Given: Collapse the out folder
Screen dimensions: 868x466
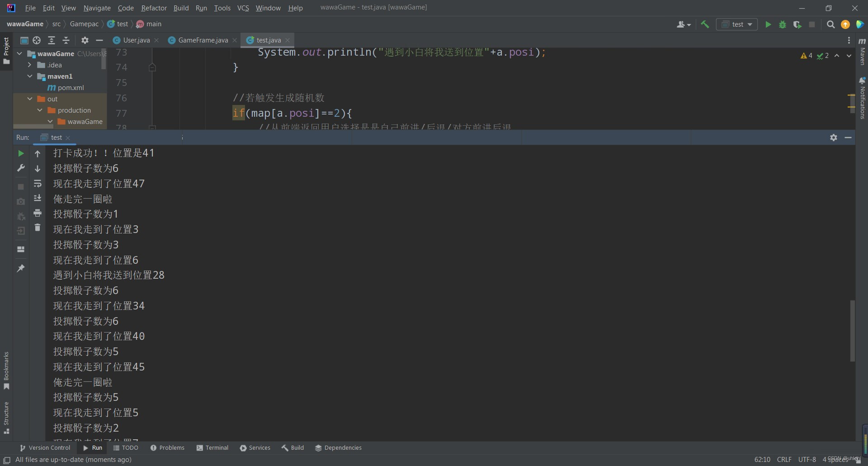Looking at the screenshot, I should tap(29, 99).
